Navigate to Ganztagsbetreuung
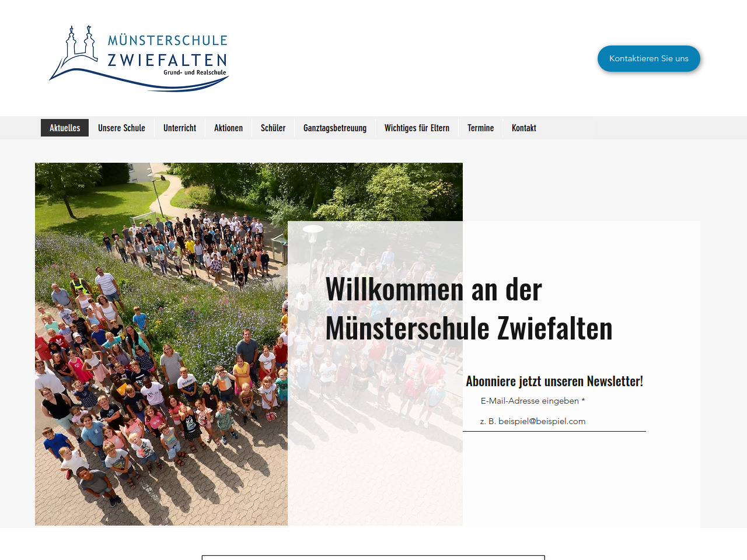This screenshot has width=747, height=560. pyautogui.click(x=335, y=128)
